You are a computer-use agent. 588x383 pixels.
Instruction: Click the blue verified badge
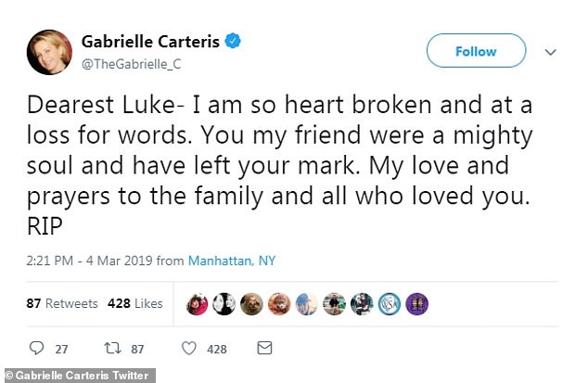(236, 41)
